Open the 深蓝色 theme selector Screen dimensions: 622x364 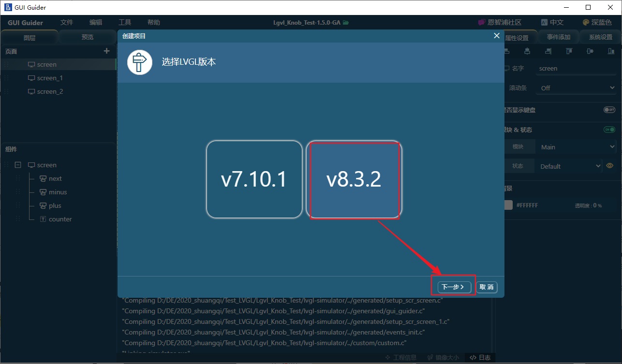[x=597, y=23]
